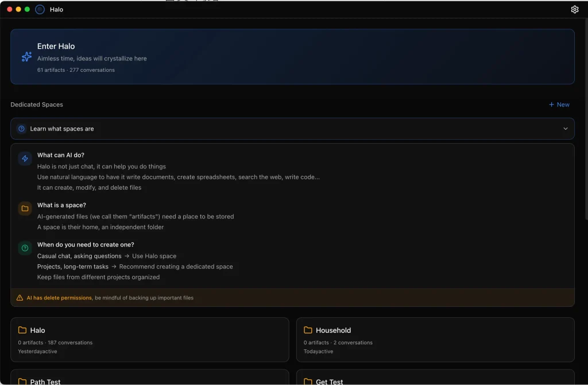Open the Household space card

pyautogui.click(x=435, y=340)
